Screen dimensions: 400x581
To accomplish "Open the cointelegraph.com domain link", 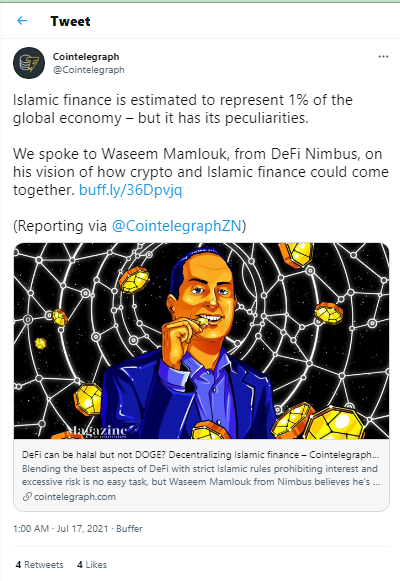I will (x=75, y=497).
